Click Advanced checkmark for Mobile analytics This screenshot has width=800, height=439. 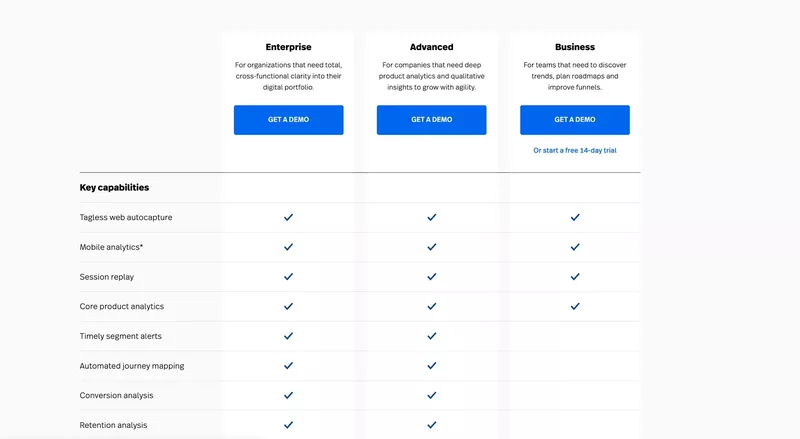point(432,247)
